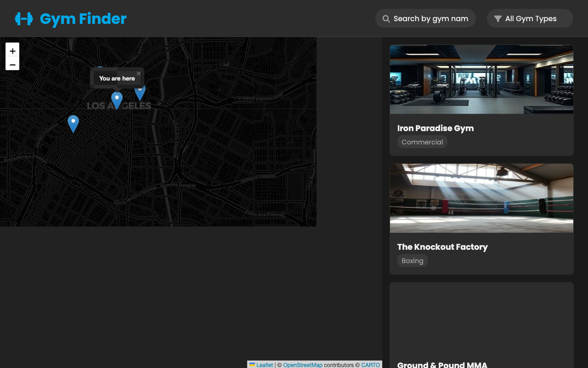Select the Ground & Pound MMA title
The image size is (588, 368).
point(442,365)
